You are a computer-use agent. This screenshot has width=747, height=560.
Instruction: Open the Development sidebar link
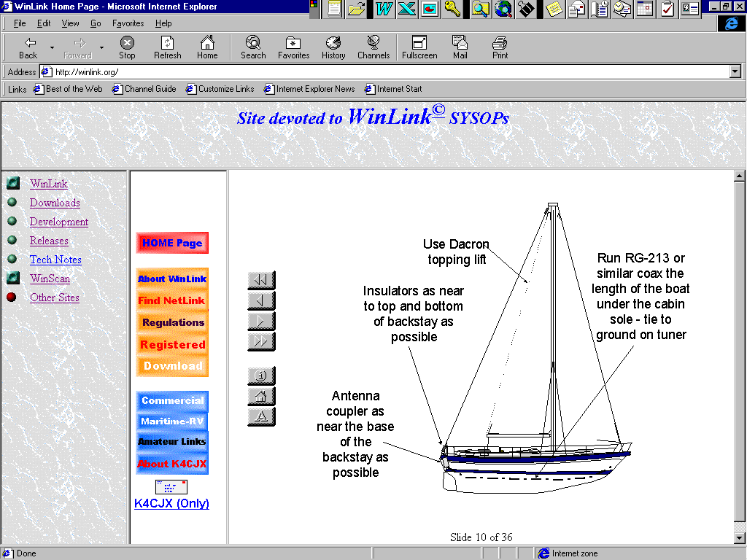tap(59, 222)
